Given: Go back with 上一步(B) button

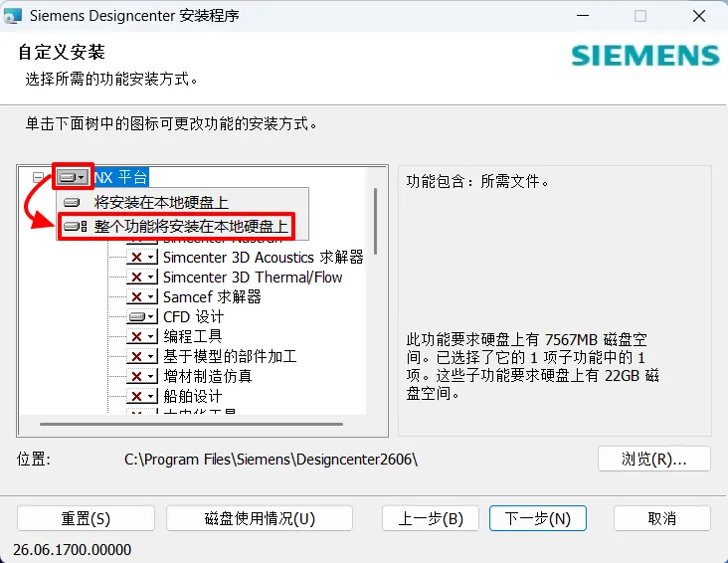Looking at the screenshot, I should tap(431, 518).
